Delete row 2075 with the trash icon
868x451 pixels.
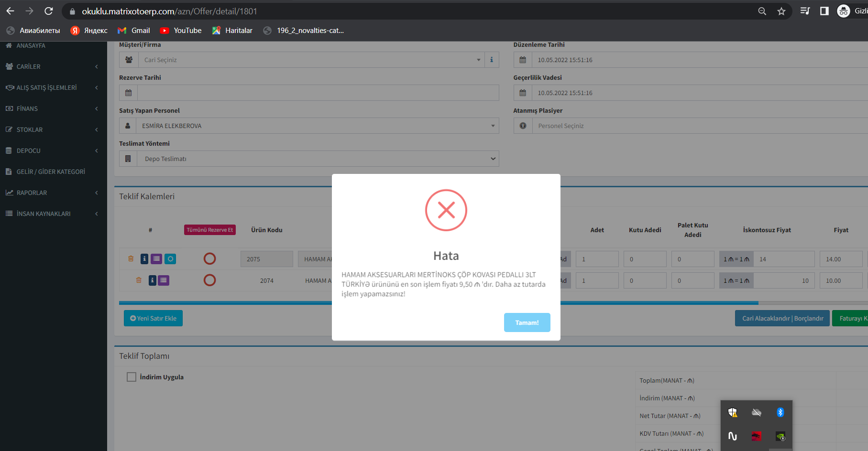click(x=131, y=259)
